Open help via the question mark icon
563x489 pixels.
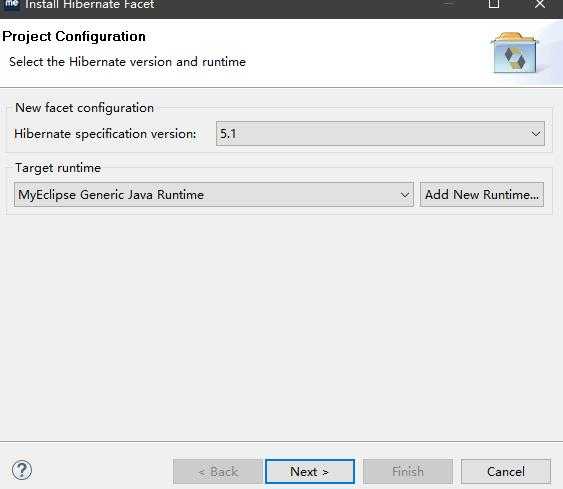click(x=22, y=470)
